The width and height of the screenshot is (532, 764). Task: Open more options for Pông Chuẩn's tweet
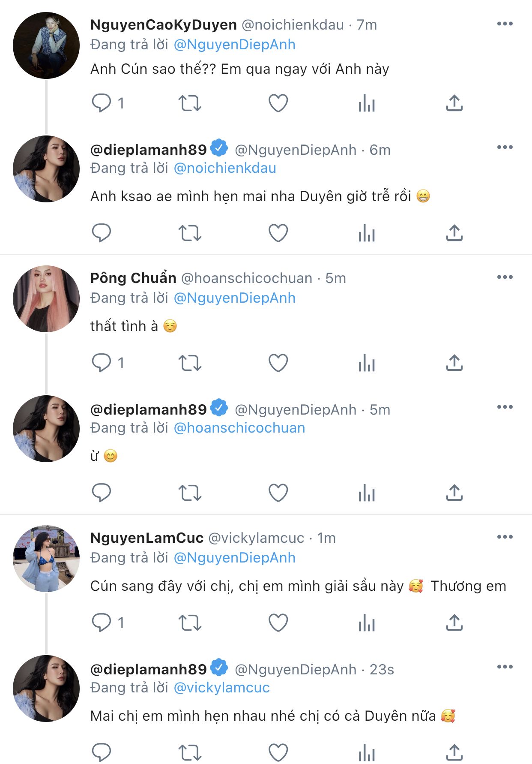[505, 277]
